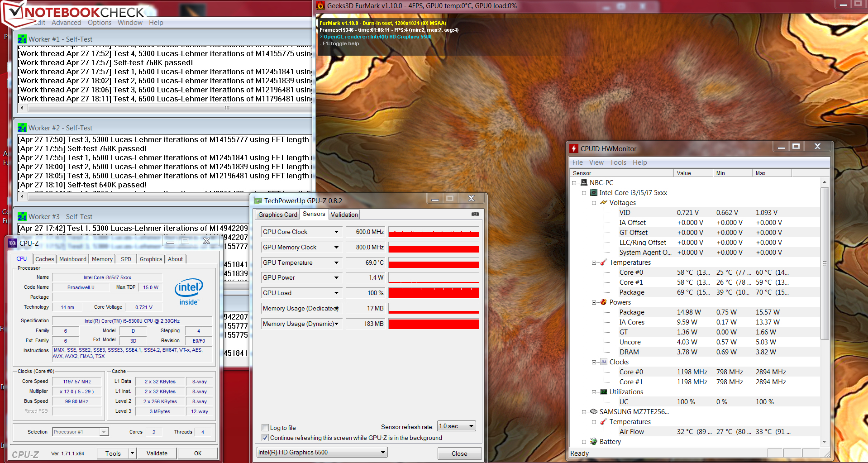
Task: Click the Validate button in CPU-Z
Action: [157, 453]
